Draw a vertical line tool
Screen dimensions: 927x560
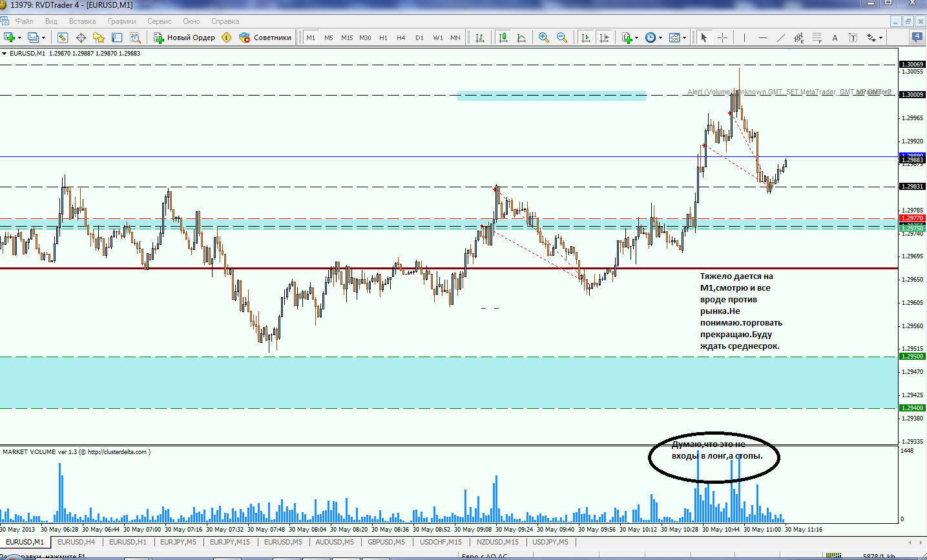744,37
